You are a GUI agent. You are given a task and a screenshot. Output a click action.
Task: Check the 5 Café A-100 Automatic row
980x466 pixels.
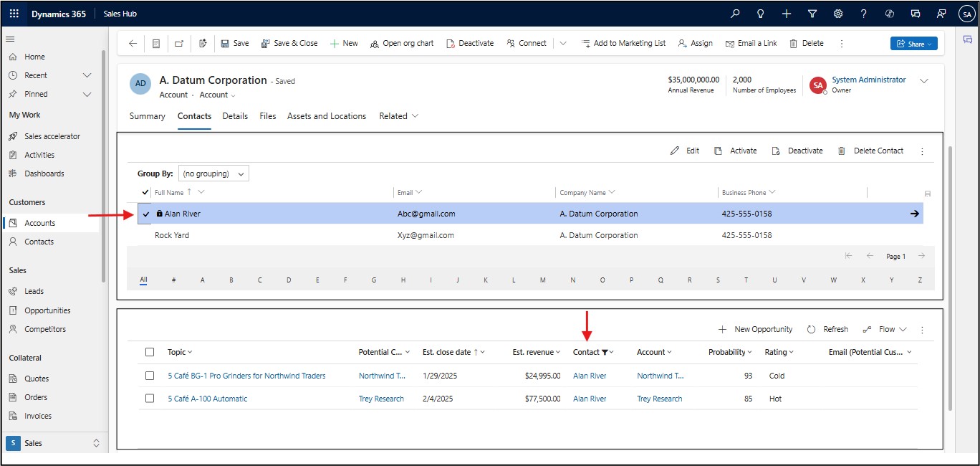pos(150,399)
